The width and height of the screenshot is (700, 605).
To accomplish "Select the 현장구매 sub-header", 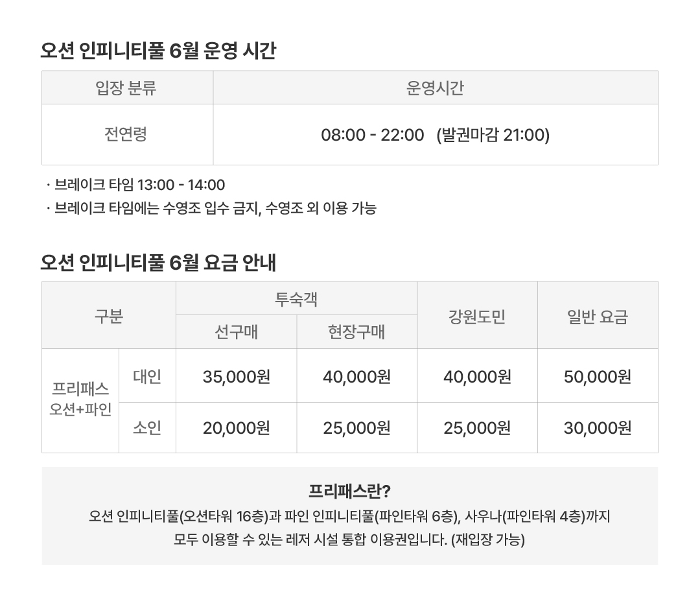I will tap(356, 332).
